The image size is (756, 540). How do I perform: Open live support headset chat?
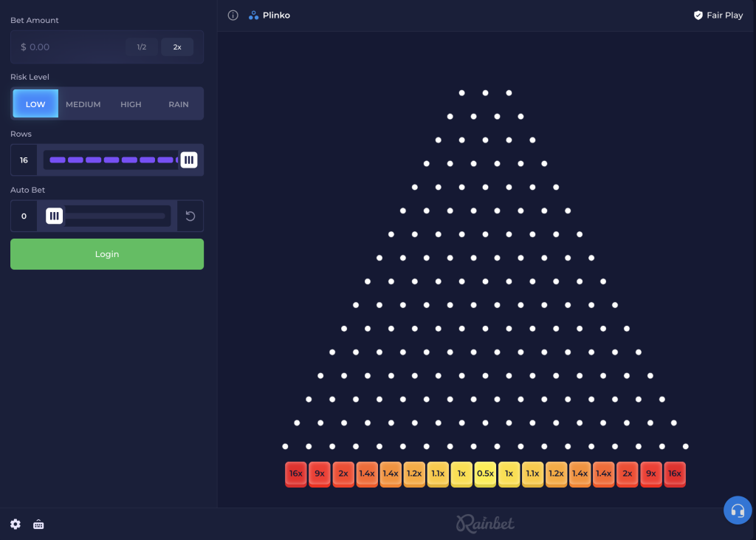point(738,510)
